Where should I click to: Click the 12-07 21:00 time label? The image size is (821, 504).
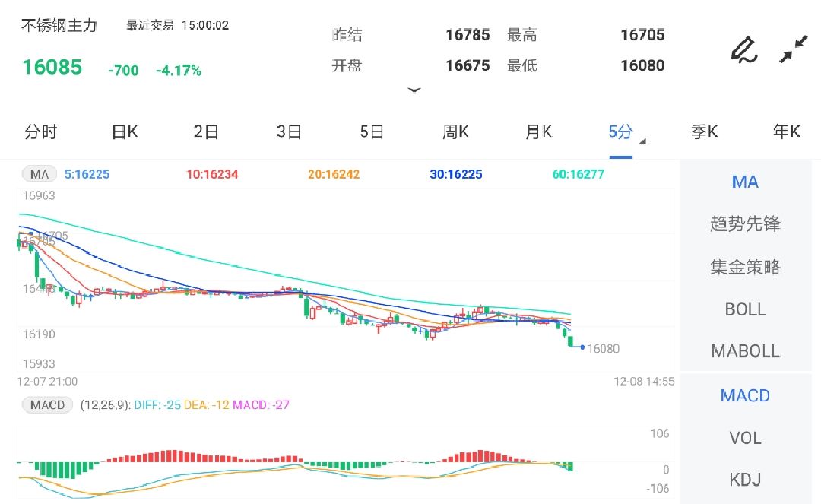(48, 382)
